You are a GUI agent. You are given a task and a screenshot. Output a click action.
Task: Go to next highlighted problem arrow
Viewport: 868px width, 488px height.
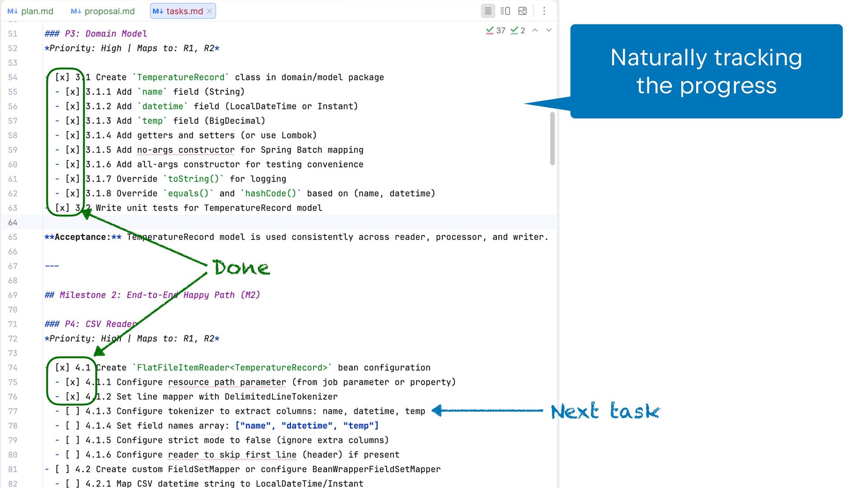[x=549, y=30]
